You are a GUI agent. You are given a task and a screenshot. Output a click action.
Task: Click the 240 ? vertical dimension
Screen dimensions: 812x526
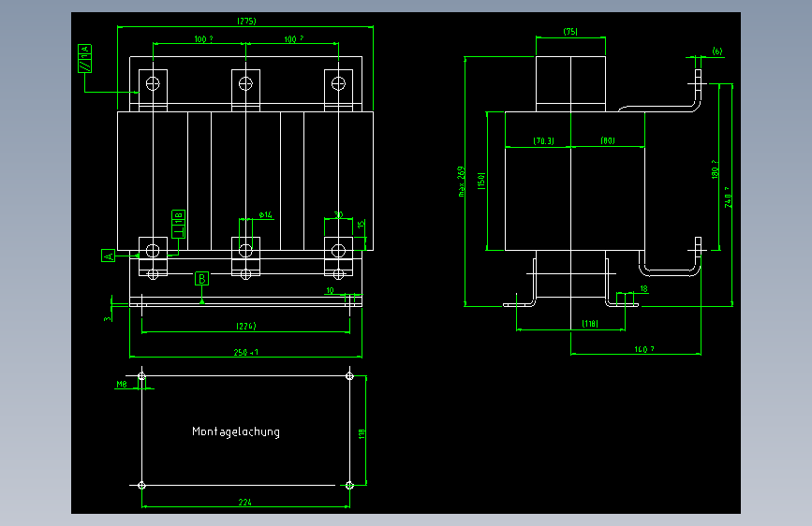tap(728, 197)
